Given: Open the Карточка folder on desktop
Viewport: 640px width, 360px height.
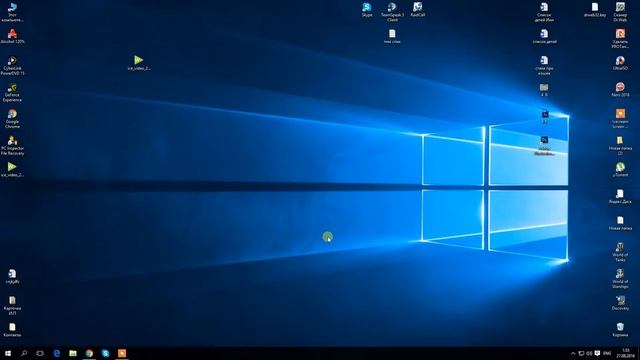Looking at the screenshot, I should tap(12, 305).
